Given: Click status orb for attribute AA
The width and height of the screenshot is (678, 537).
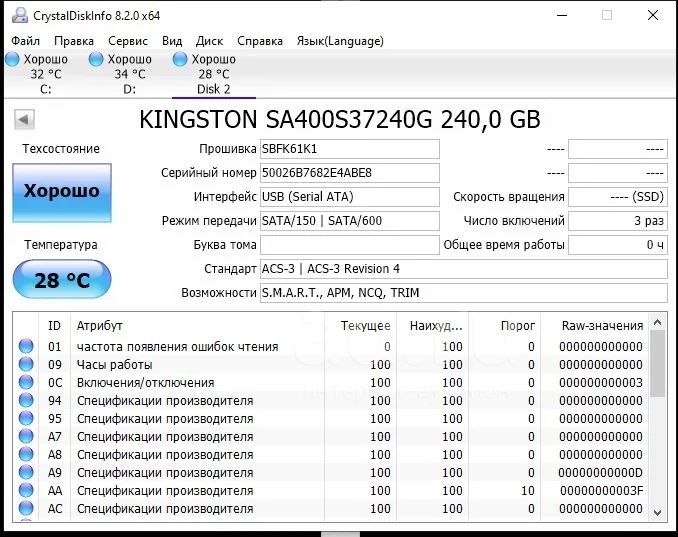Looking at the screenshot, I should (x=26, y=491).
